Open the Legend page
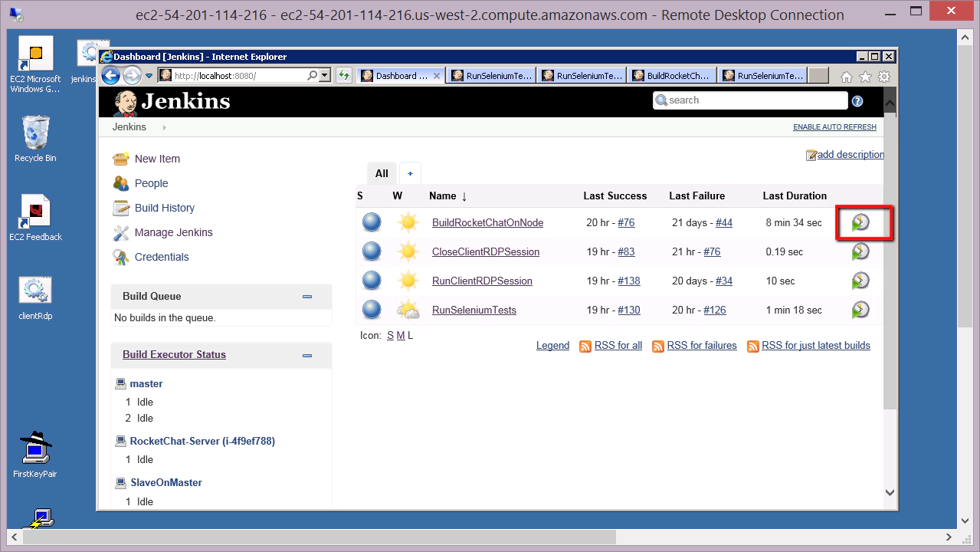Viewport: 980px width, 552px height. [552, 345]
